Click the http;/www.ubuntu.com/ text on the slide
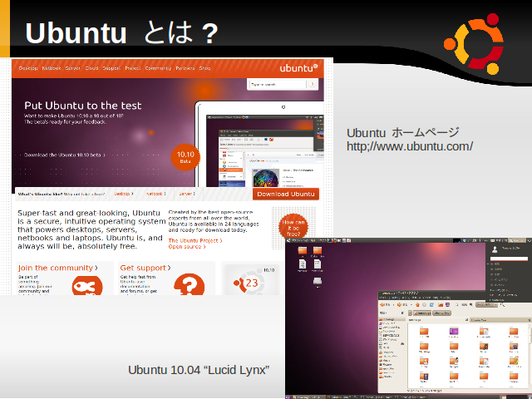 click(410, 146)
